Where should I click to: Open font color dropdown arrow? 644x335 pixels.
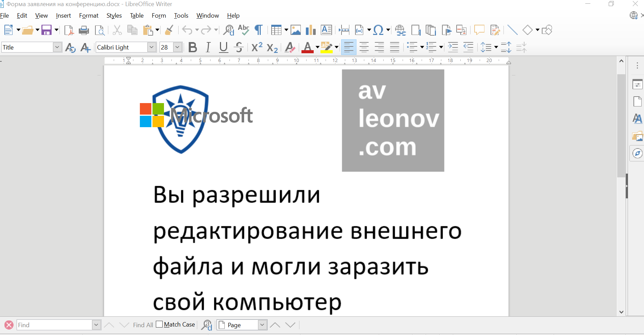pos(317,47)
